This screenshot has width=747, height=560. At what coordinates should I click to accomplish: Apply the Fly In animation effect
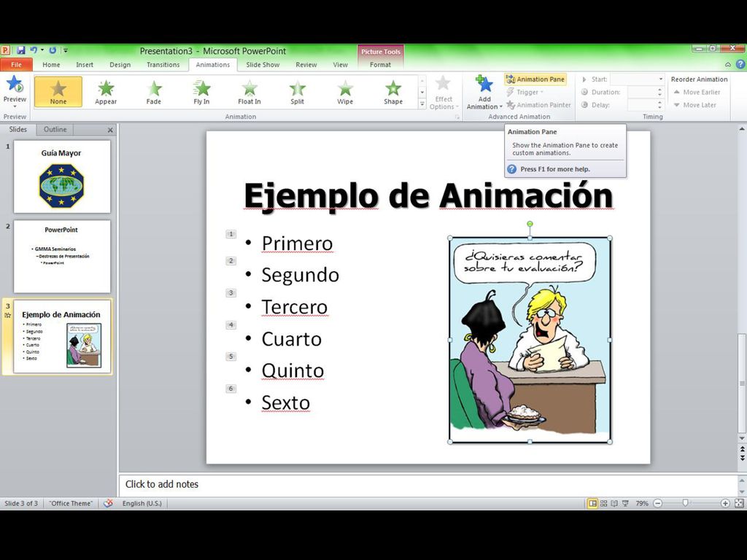[x=201, y=91]
